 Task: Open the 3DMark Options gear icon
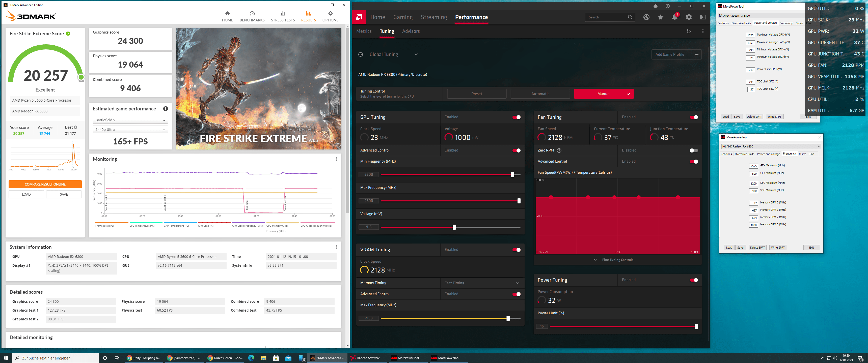coord(330,13)
